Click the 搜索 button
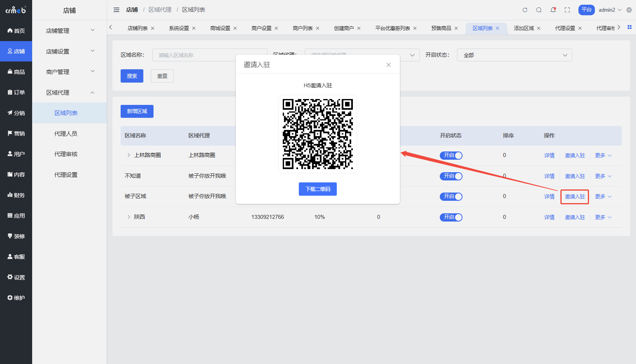Viewport: 636px width, 364px height. [132, 76]
